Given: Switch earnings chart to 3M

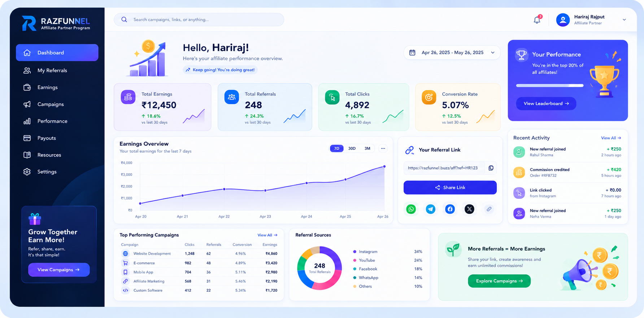Looking at the screenshot, I should tap(367, 149).
